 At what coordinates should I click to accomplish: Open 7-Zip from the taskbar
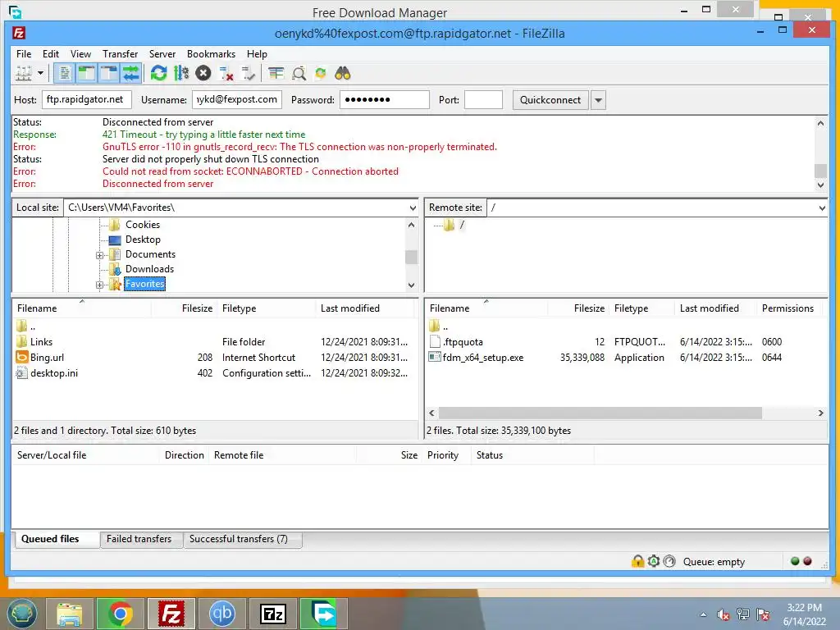(x=272, y=614)
